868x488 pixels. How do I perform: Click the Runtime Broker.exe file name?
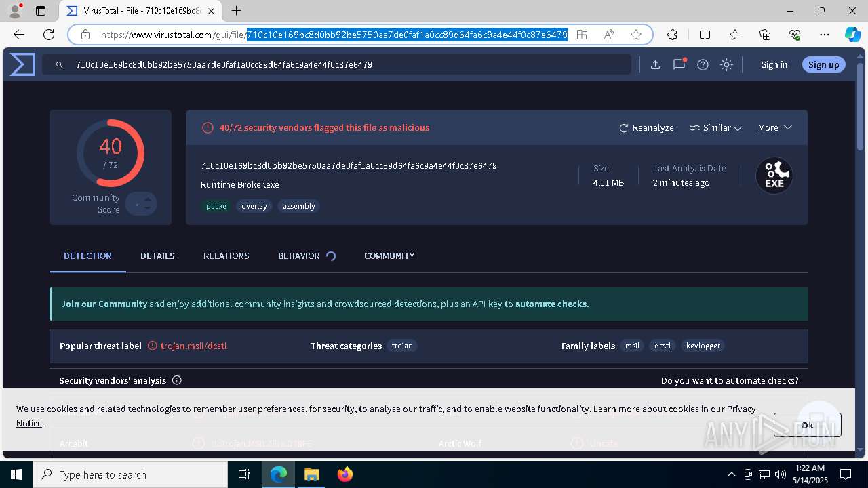tap(239, 184)
